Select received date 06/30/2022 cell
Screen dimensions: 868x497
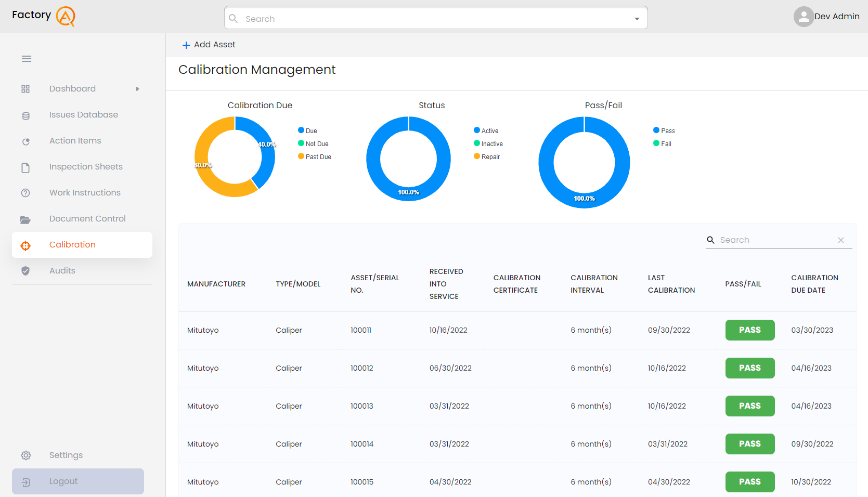pos(450,368)
